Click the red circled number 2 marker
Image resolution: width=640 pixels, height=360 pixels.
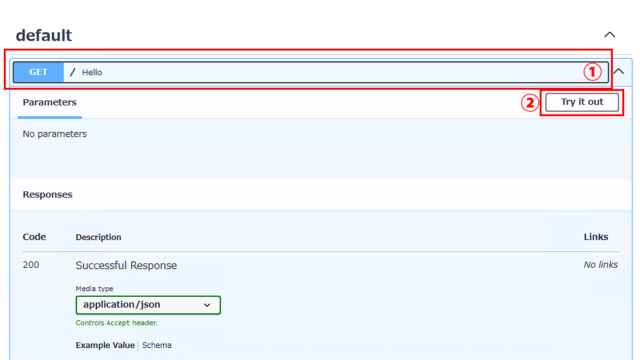coord(529,103)
